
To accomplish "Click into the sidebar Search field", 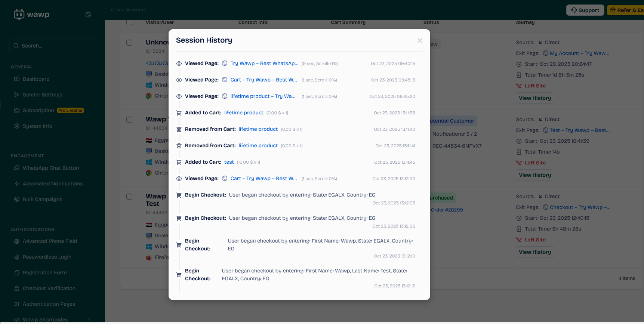I will [x=53, y=46].
